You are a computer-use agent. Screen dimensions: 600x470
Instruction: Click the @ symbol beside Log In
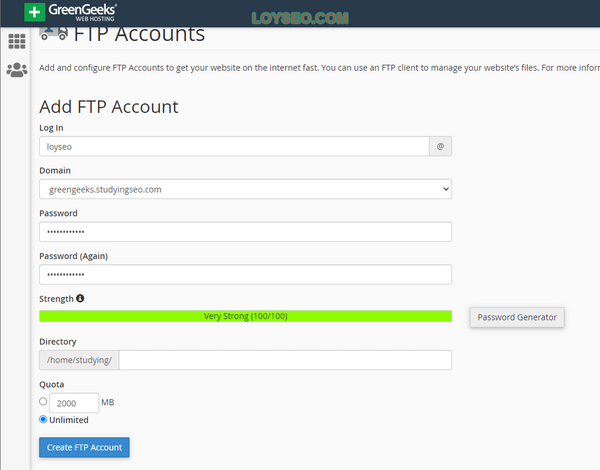pyautogui.click(x=440, y=146)
